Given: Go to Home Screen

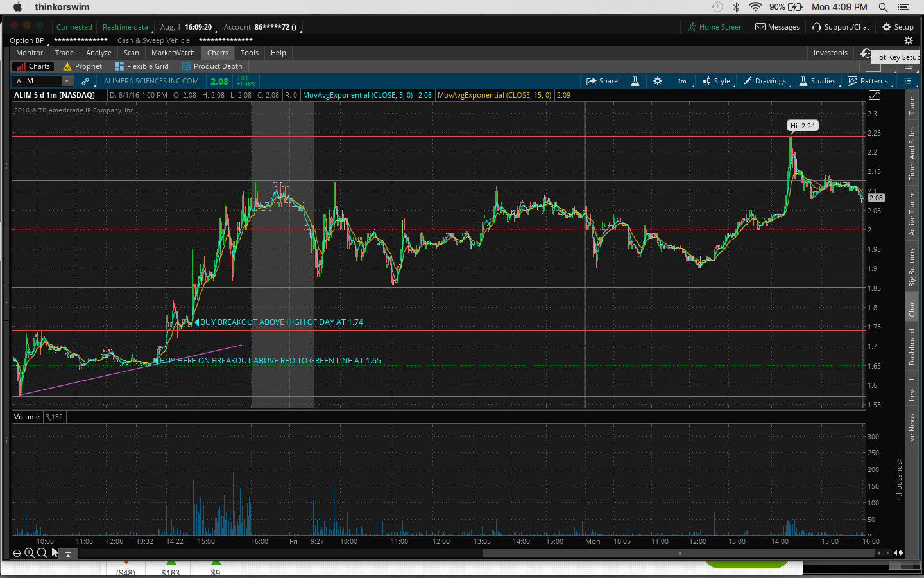Looking at the screenshot, I should 715,27.
